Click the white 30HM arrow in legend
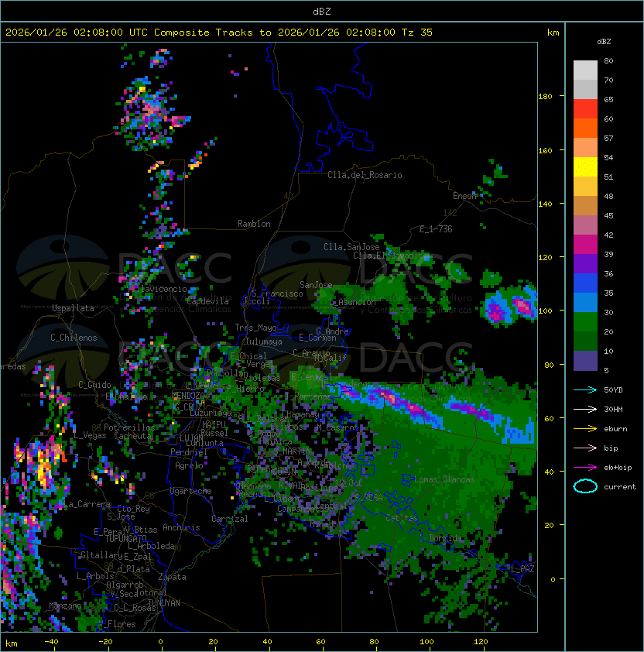The height and width of the screenshot is (652, 644). click(585, 409)
